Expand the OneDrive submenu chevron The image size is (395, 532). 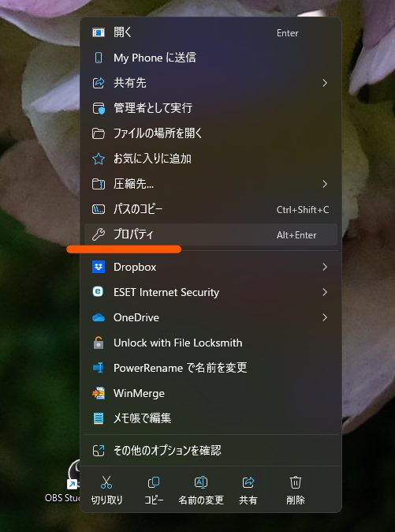[325, 317]
